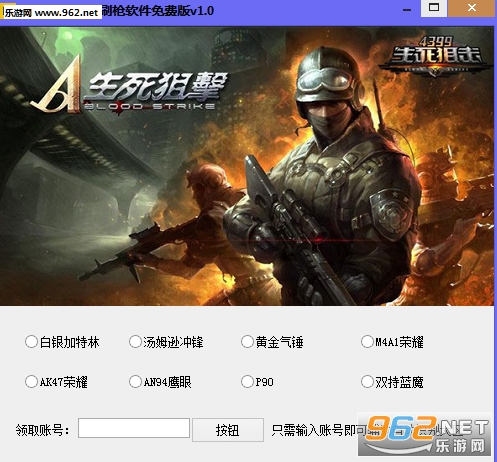The width and height of the screenshot is (497, 462).
Task: Choose the AN94鹰眼 radio button
Action: tap(160, 382)
